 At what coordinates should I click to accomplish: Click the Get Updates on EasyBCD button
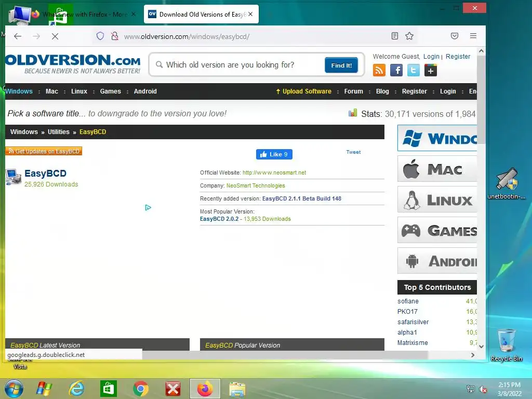click(44, 151)
